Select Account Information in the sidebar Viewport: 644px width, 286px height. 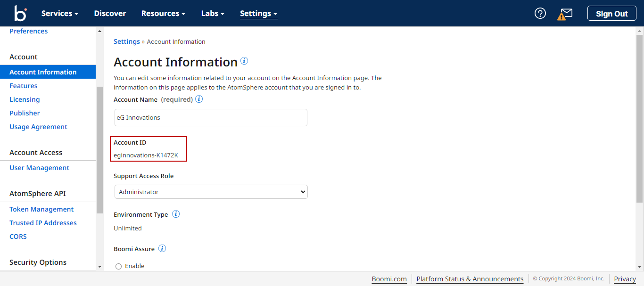48,72
